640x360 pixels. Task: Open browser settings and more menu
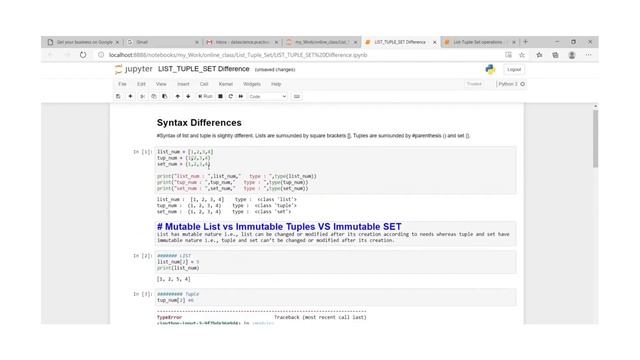point(588,55)
